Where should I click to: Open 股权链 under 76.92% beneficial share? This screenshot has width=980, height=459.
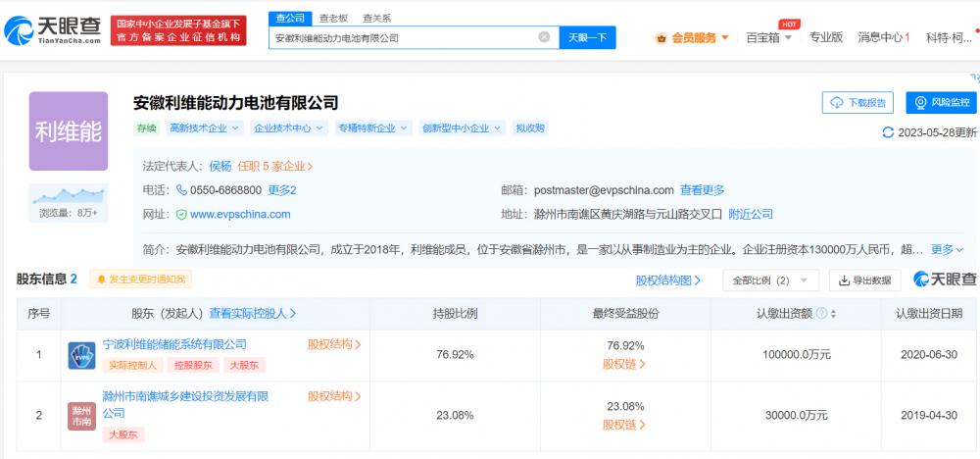(x=624, y=364)
